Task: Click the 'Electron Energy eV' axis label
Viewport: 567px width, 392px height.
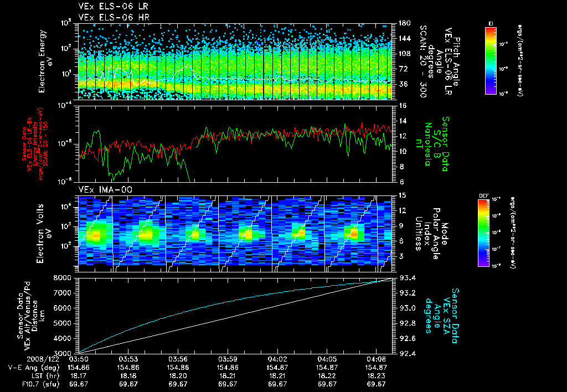Action: point(45,61)
